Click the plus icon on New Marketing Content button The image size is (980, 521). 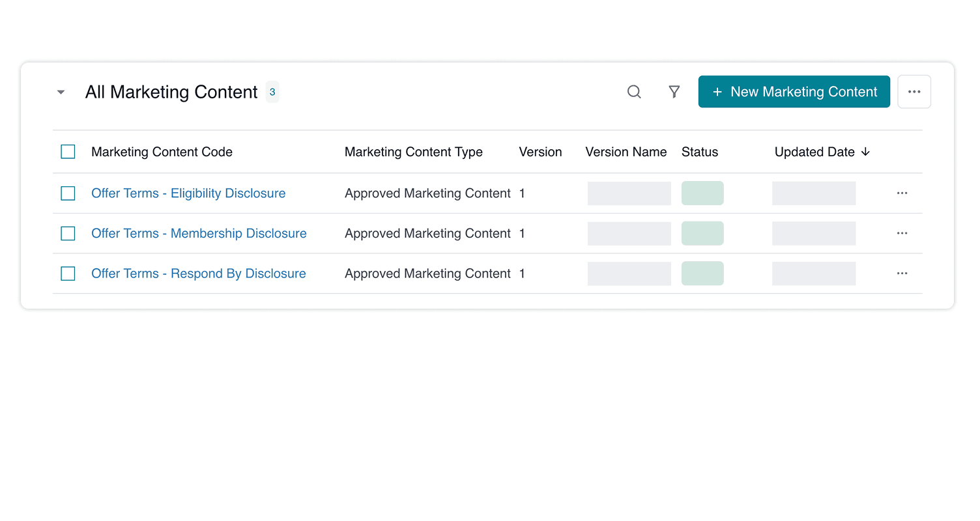[x=717, y=92]
